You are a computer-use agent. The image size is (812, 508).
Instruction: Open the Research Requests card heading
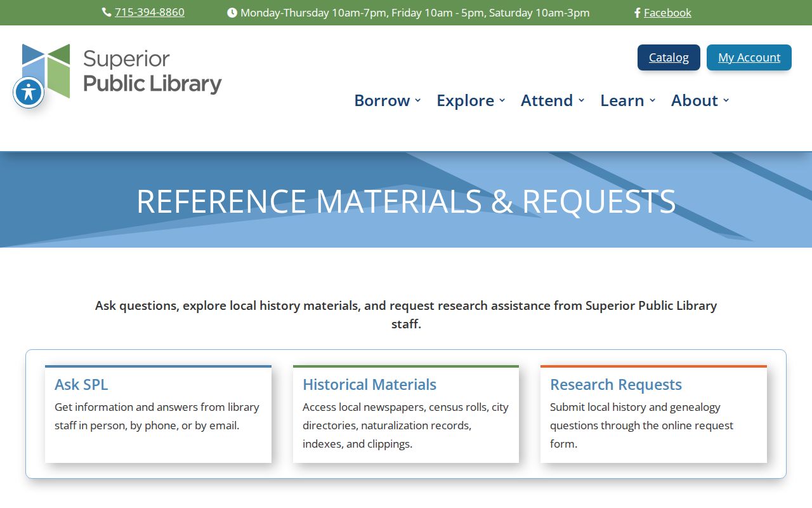coord(616,384)
